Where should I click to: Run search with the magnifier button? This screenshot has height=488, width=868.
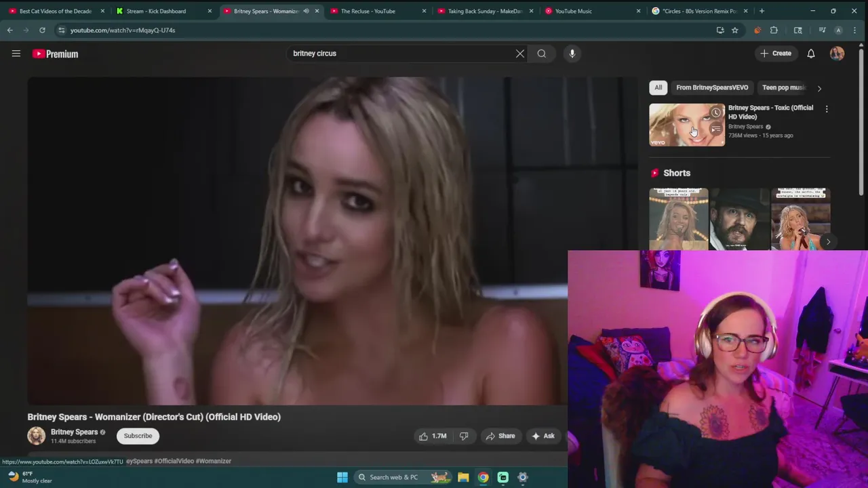pyautogui.click(x=542, y=54)
